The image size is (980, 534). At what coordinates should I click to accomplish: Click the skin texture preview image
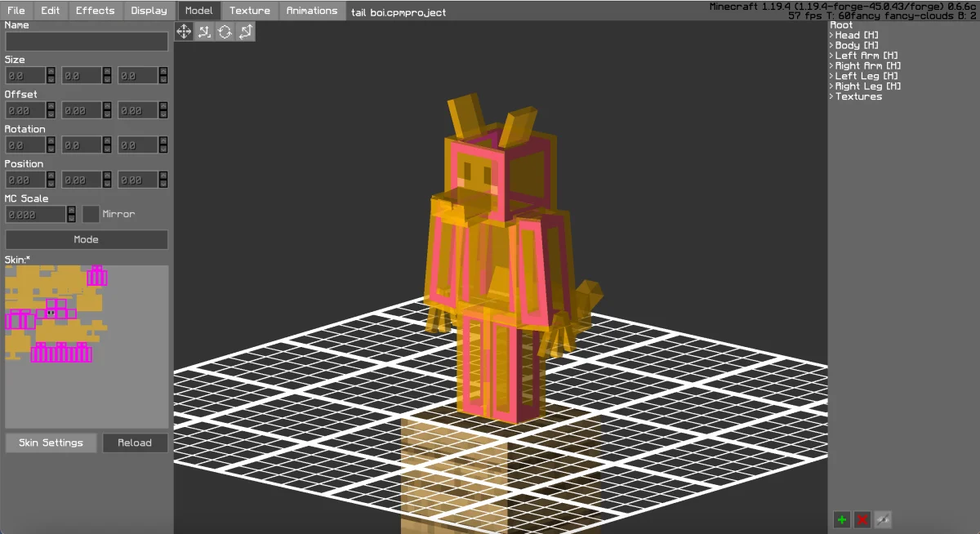coord(87,346)
